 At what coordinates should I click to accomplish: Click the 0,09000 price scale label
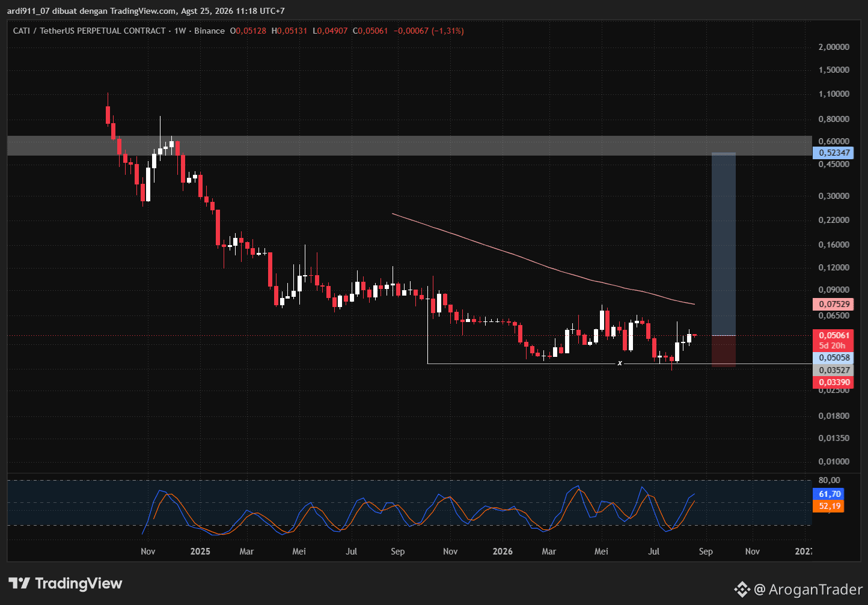(834, 290)
